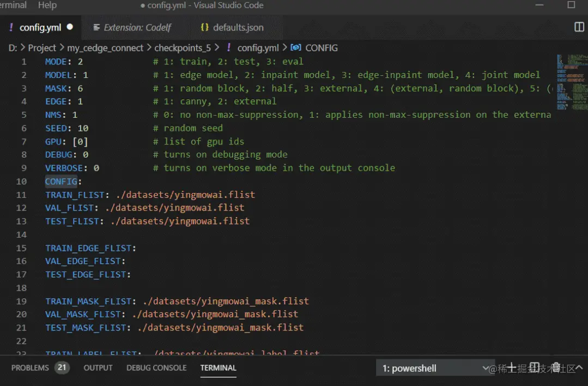Click the unsaved-changes dot on the config.yml tab
Viewport: 588px width, 386px height.
(70, 27)
